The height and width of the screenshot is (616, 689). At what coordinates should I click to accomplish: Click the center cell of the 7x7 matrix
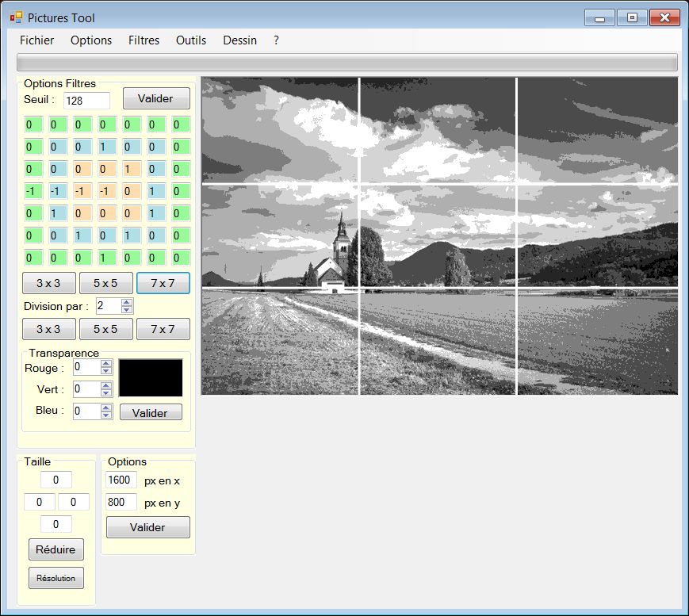tap(107, 191)
